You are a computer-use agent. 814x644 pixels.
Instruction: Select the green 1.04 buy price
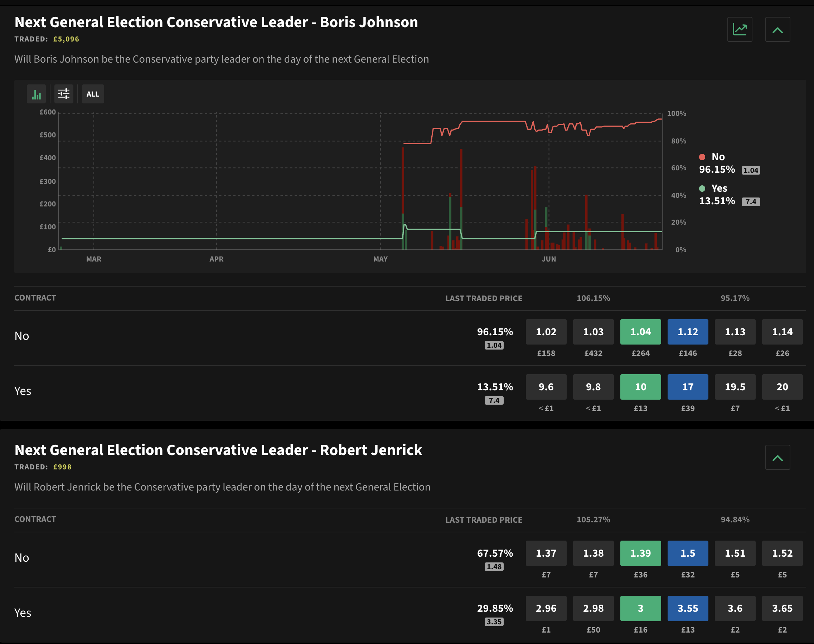[x=640, y=332]
